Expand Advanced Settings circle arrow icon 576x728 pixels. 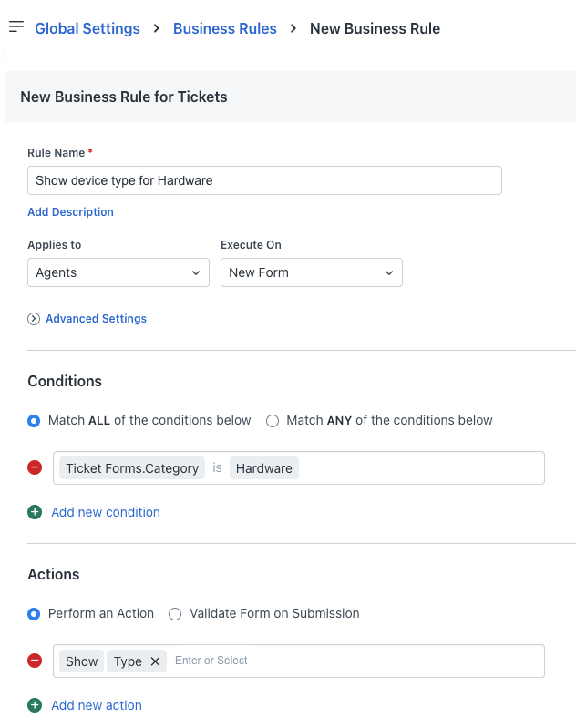pos(34,319)
